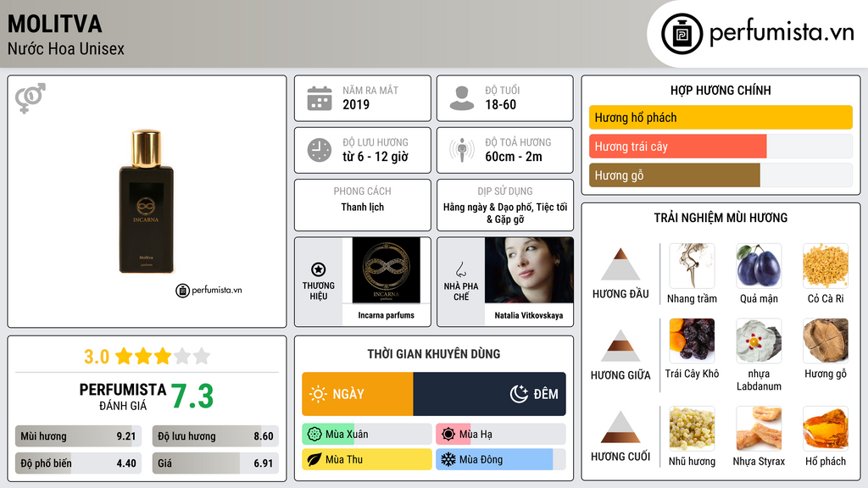Click the Cỏ Cà Ri ingredient image

pos(826,266)
